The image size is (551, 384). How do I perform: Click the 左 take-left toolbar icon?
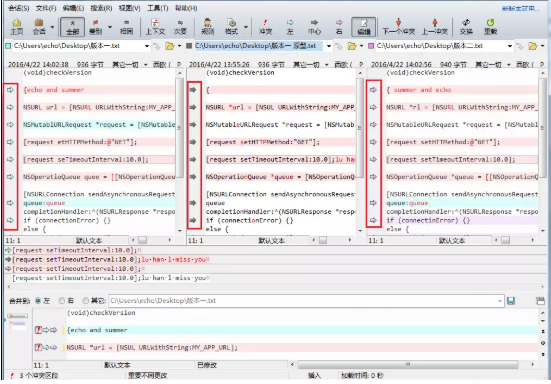pyautogui.click(x=290, y=27)
